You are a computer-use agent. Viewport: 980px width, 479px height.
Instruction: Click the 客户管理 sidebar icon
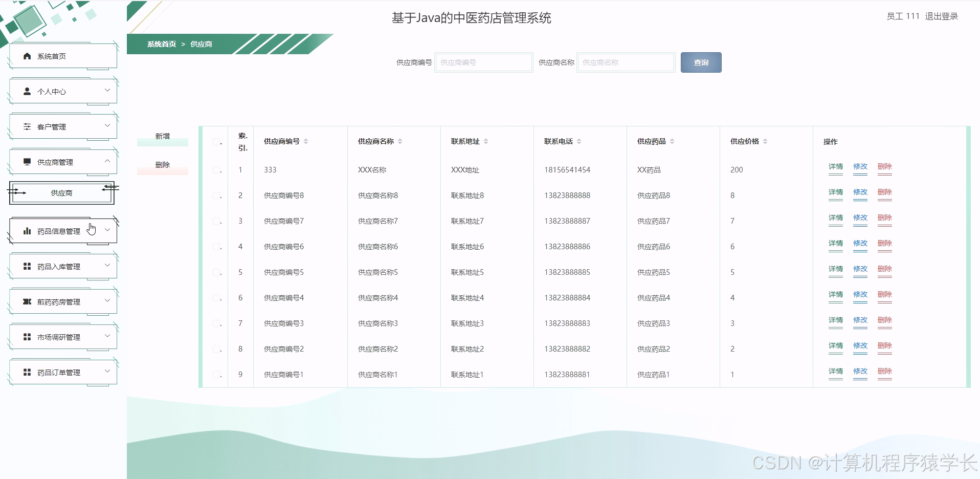[x=27, y=125]
